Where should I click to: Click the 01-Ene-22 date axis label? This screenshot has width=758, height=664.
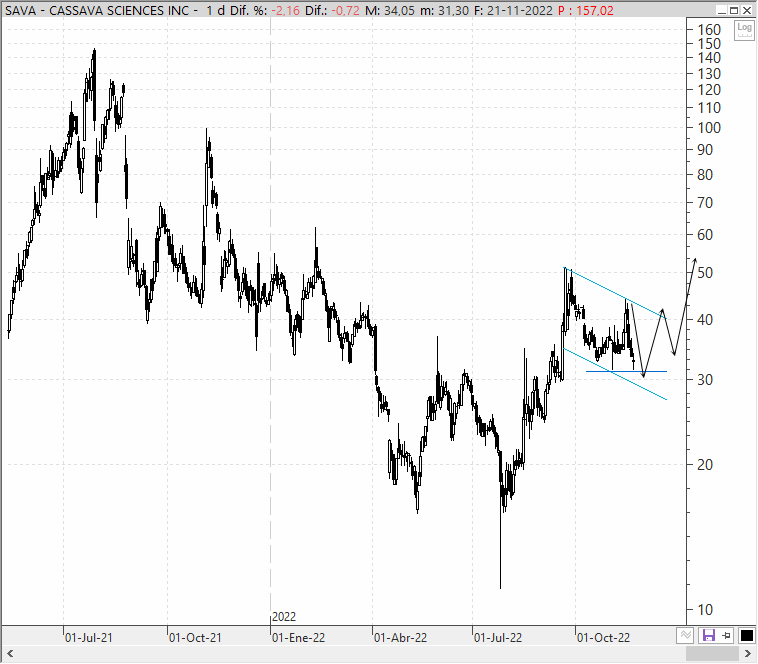[x=298, y=638]
